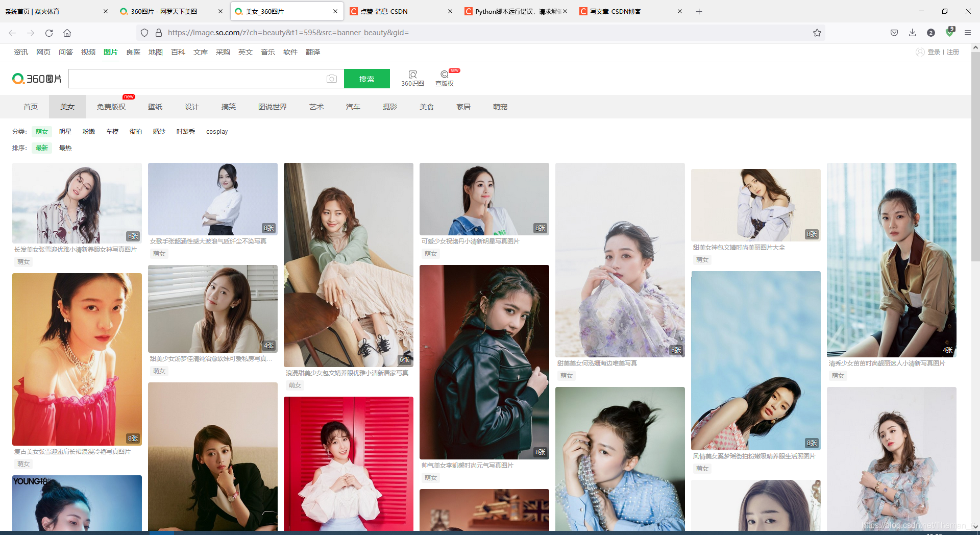Go to browser home page icon
980x535 pixels.
click(x=67, y=33)
